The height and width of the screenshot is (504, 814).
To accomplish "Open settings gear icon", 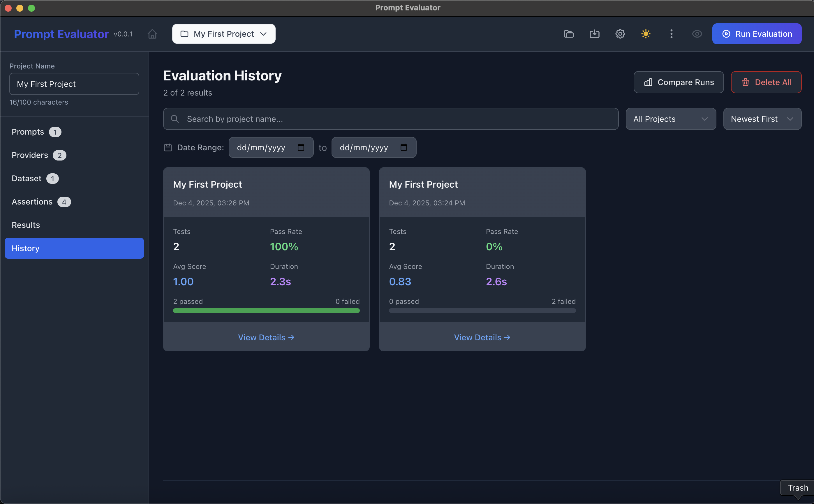I will tap(620, 34).
